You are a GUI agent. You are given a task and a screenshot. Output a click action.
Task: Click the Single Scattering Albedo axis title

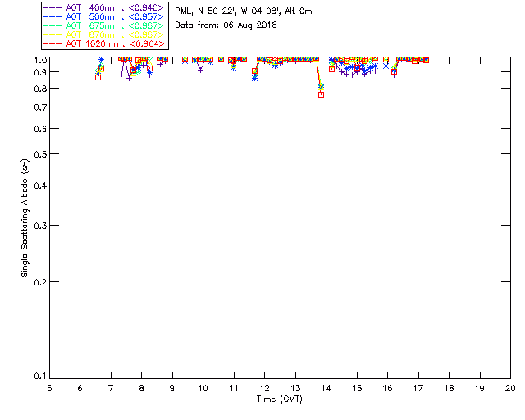(25, 218)
